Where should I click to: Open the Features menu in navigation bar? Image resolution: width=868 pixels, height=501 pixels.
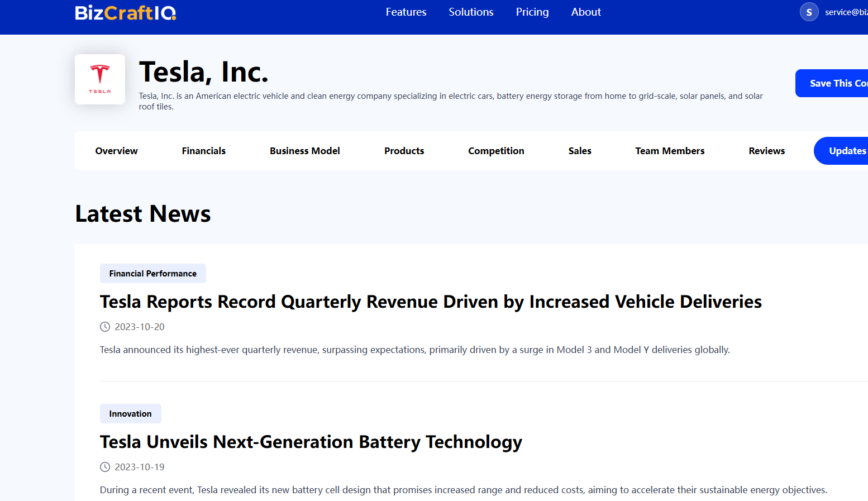pos(406,12)
